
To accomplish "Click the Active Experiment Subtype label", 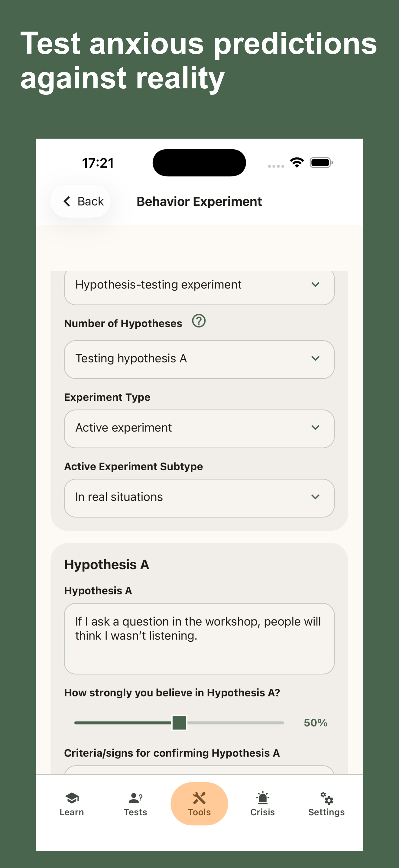I will coord(134,466).
